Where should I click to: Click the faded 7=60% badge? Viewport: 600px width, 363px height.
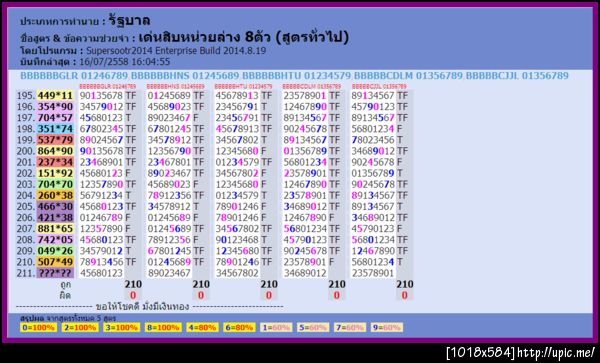349,327
